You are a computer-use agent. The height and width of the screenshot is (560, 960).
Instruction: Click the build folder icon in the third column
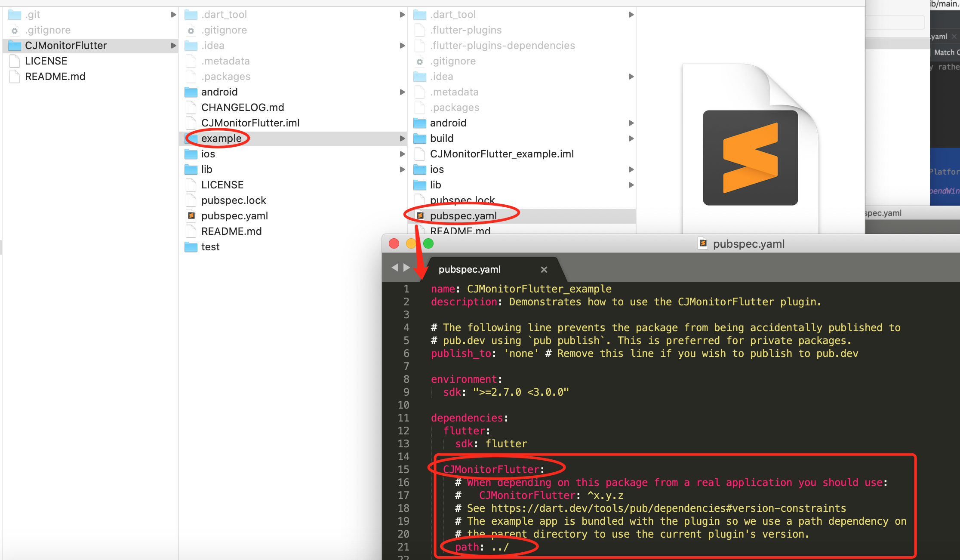click(x=420, y=138)
